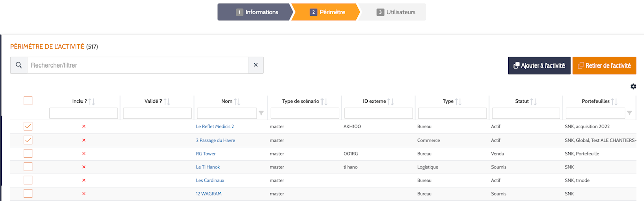Open the Portefeuilles column filter funnel

point(629,113)
